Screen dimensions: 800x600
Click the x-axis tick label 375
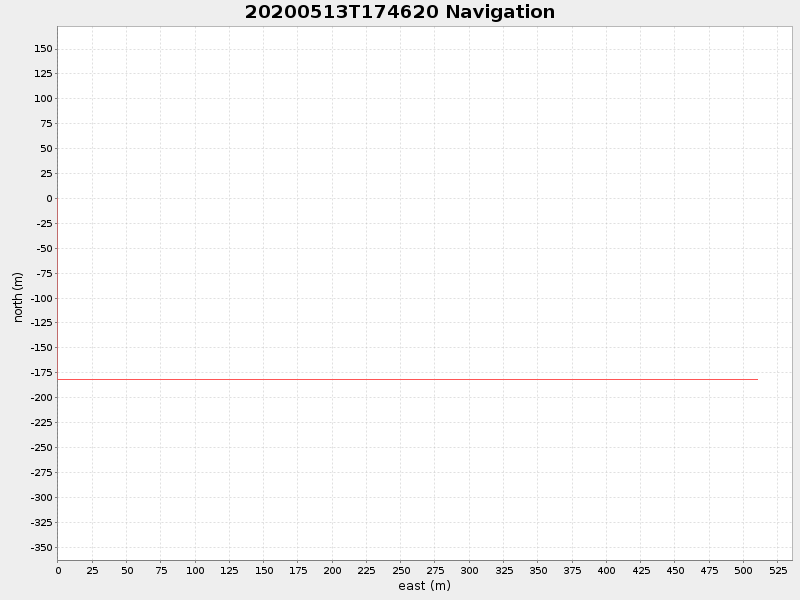coord(572,571)
